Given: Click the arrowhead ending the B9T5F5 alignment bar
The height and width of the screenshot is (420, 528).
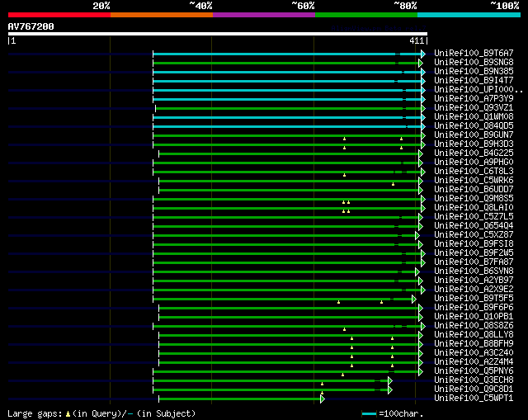Looking at the screenshot, I should pos(414,299).
